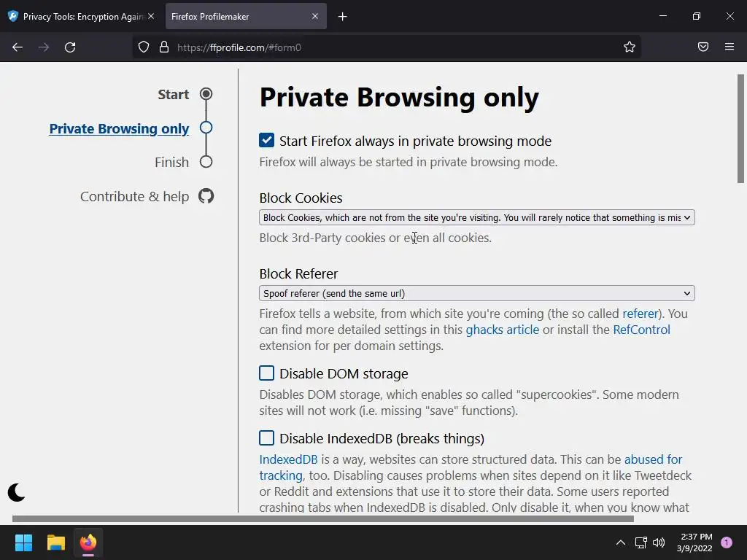The height and width of the screenshot is (560, 747).
Task: Uncheck Start Firefox always in private browsing mode
Action: [267, 140]
